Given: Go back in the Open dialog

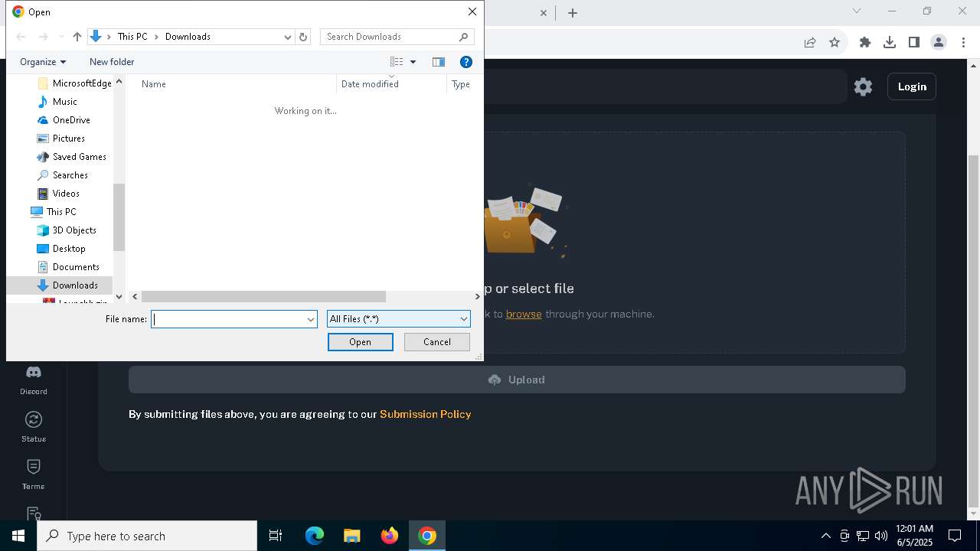Looking at the screenshot, I should click(21, 37).
